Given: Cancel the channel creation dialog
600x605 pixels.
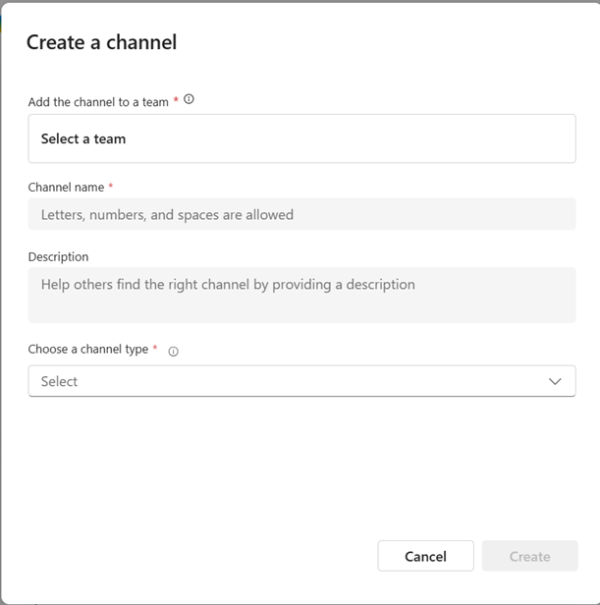Looking at the screenshot, I should pyautogui.click(x=426, y=556).
